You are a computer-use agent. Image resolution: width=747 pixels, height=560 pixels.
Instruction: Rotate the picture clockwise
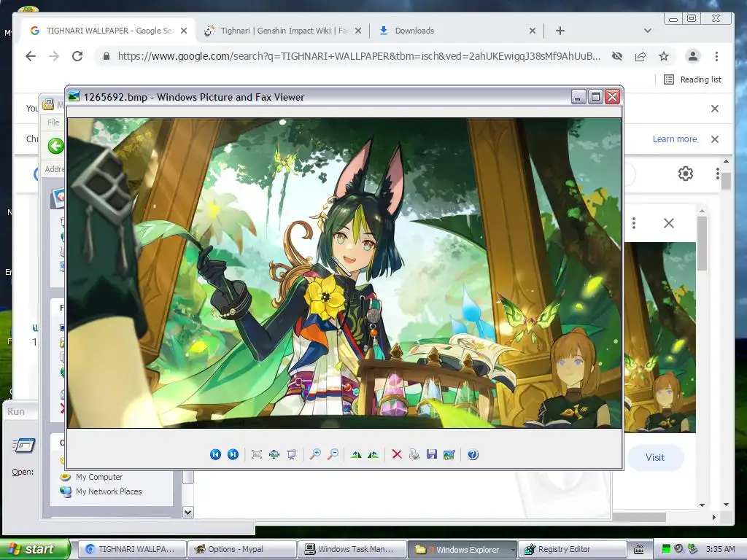click(x=356, y=454)
